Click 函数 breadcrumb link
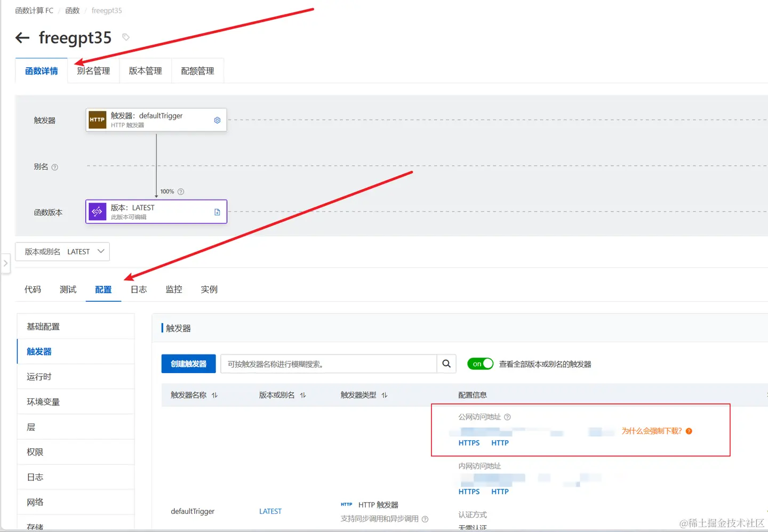The image size is (768, 532). tap(73, 10)
